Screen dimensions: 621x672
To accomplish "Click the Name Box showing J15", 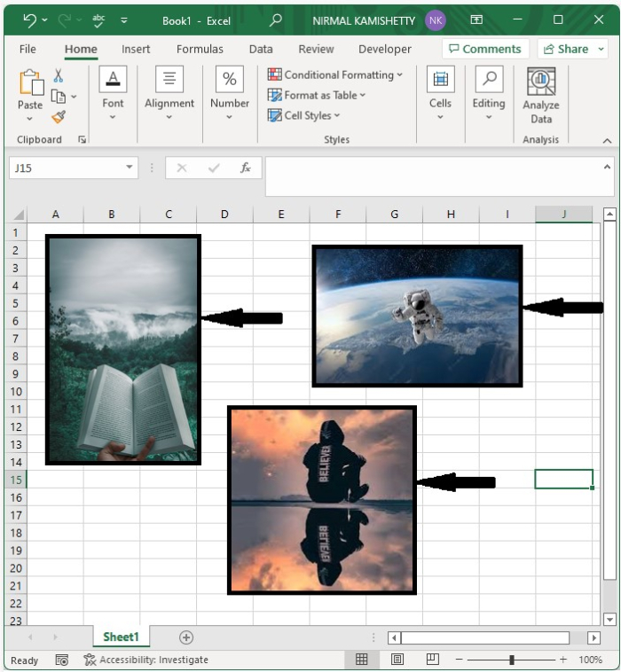I will click(x=67, y=168).
